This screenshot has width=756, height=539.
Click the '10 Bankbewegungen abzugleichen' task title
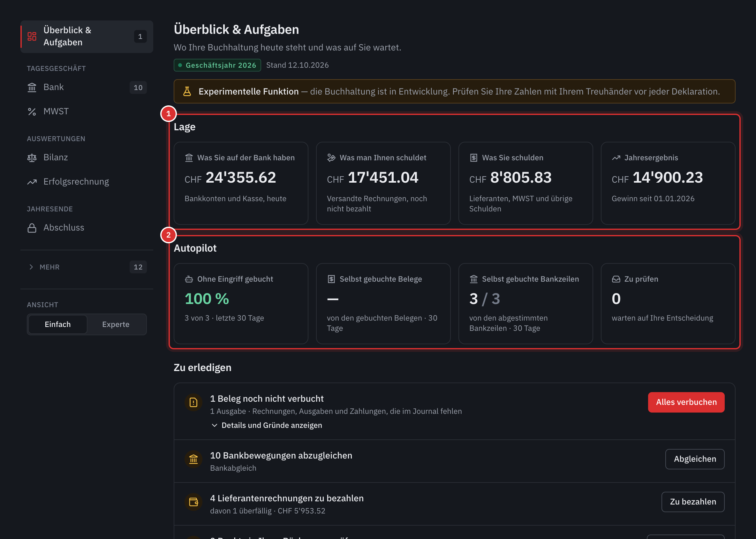(281, 456)
